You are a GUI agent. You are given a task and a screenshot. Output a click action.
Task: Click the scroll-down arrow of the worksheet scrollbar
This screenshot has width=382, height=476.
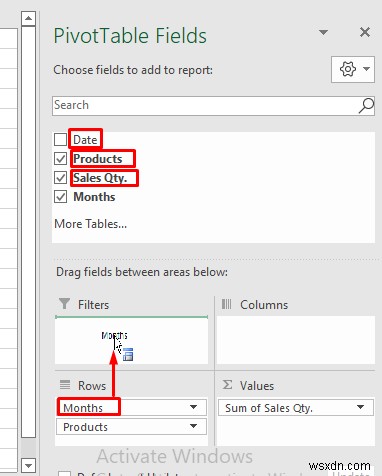28,465
